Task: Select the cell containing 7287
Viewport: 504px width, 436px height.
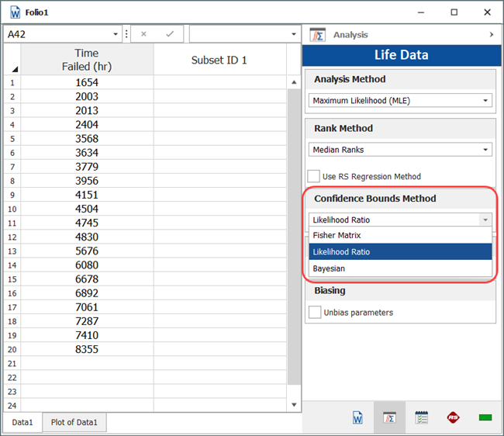Action: tap(87, 321)
